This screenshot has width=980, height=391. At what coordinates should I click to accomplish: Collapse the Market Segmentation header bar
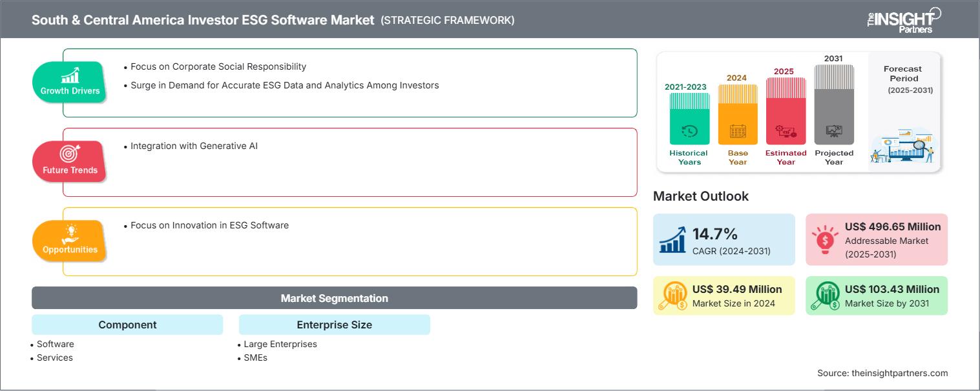334,297
